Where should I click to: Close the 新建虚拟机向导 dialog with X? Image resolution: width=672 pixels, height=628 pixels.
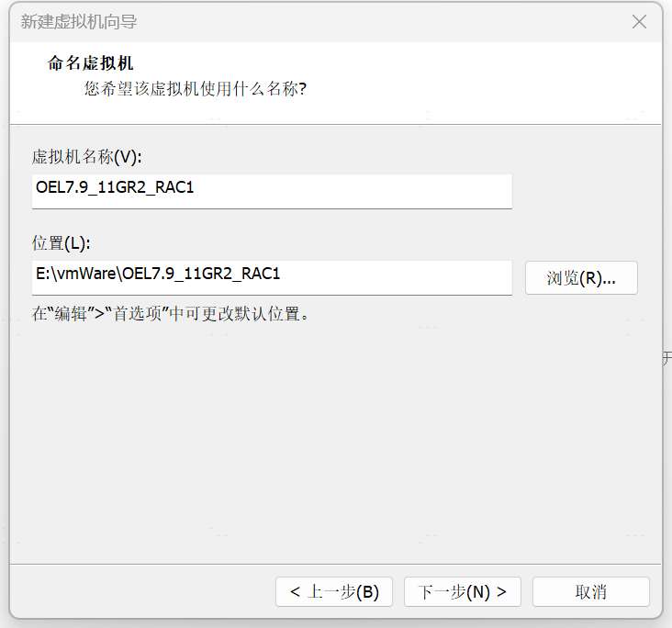(x=640, y=21)
